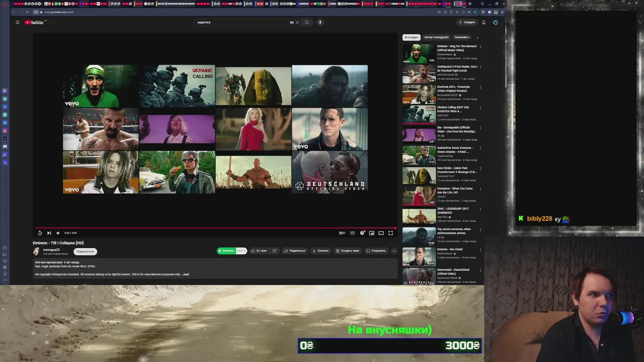
Task: Open the YouTube account avatar menu
Action: (x=495, y=22)
